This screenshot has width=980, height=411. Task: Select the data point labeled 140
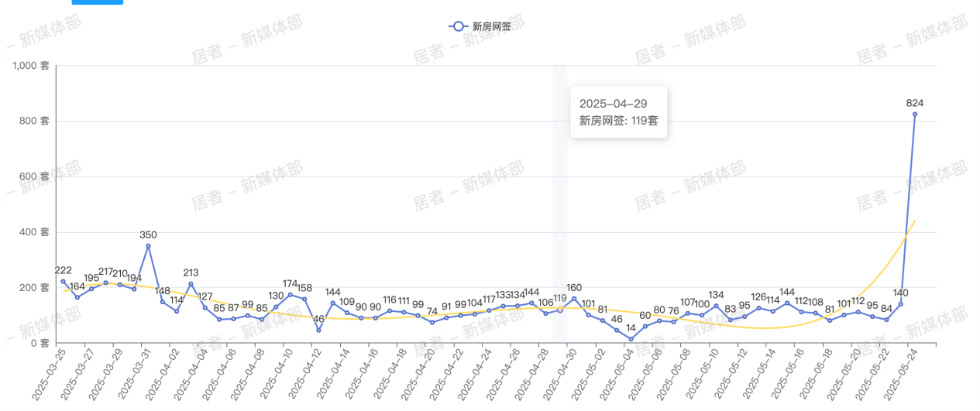[x=900, y=304]
